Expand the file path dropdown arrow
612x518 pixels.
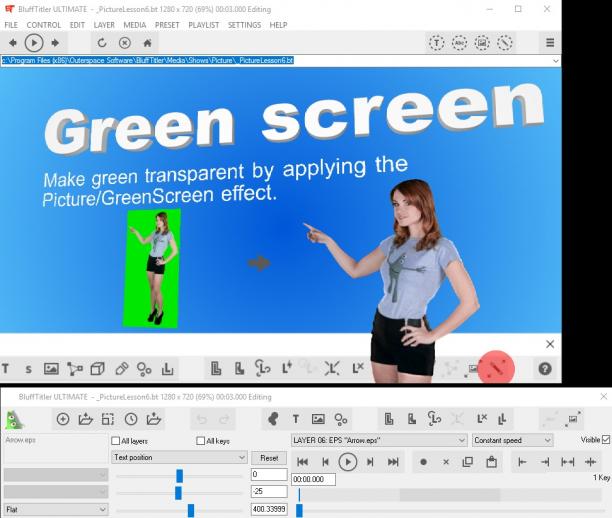pyautogui.click(x=555, y=61)
